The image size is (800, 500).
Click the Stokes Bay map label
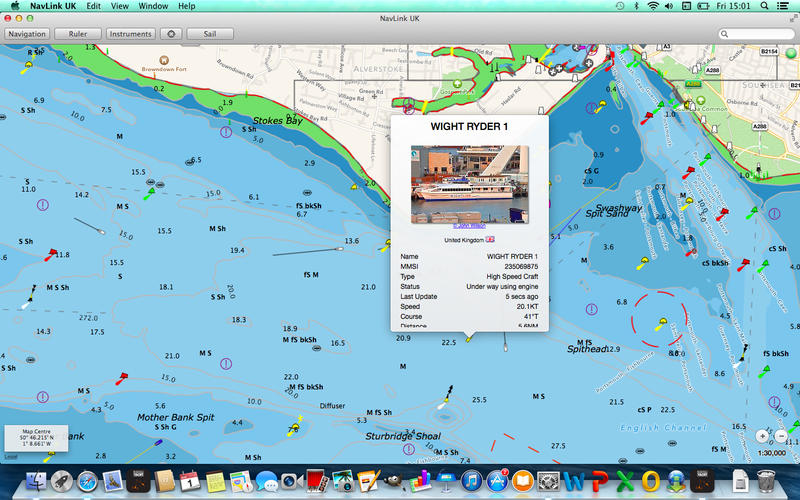(278, 121)
